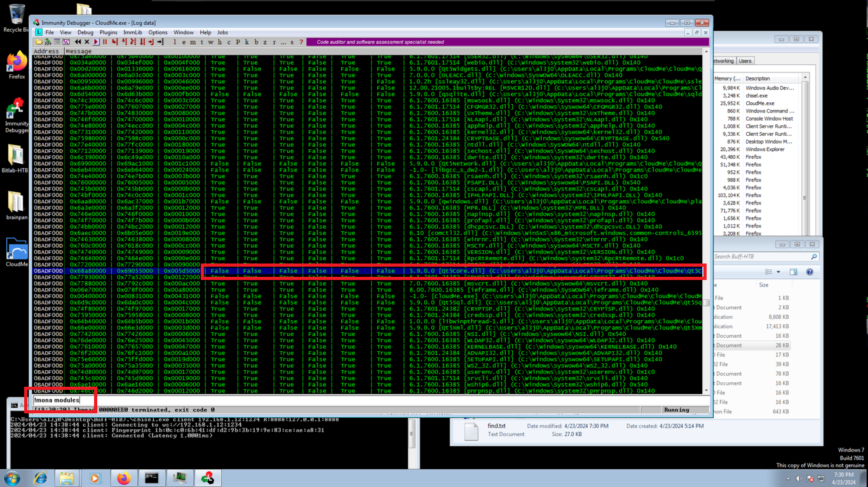This screenshot has width=868, height=487.
Task: Click the Step into toolbar icon
Action: click(x=114, y=42)
